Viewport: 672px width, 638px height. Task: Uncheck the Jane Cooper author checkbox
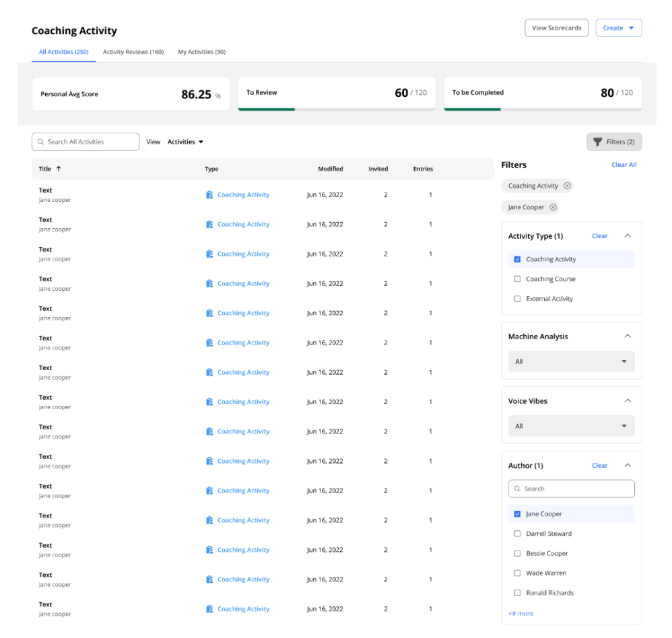point(517,513)
